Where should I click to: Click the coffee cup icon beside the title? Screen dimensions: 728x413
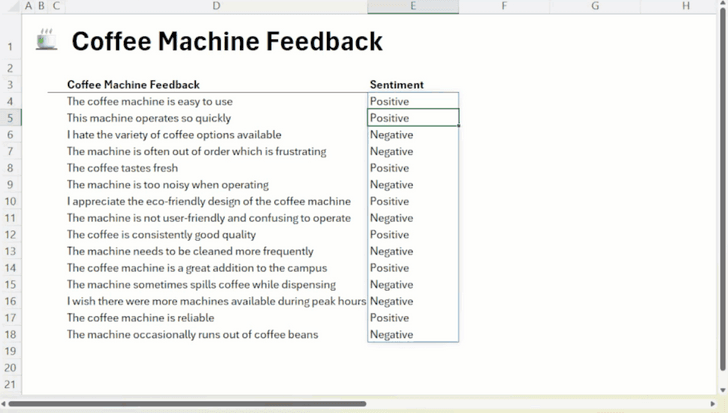tap(46, 40)
